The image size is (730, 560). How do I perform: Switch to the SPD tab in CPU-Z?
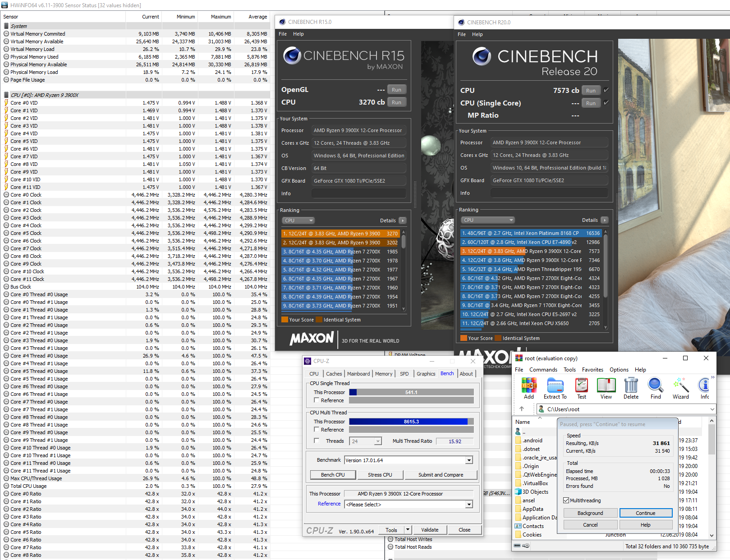click(404, 374)
